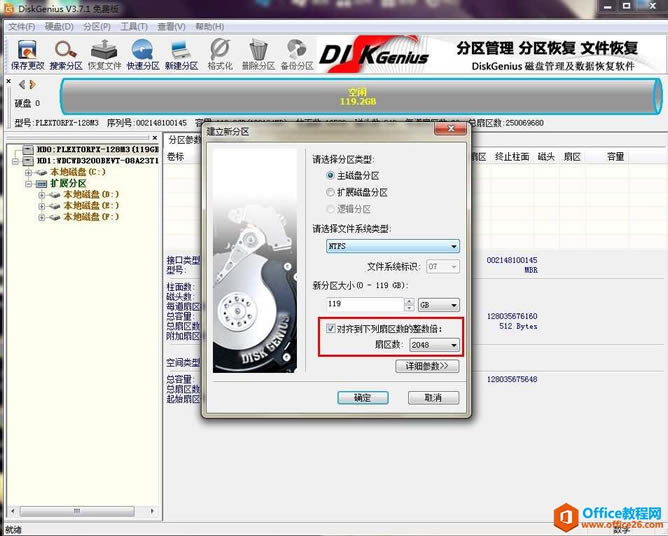
Task: Click the 确定 OK button
Action: [363, 398]
